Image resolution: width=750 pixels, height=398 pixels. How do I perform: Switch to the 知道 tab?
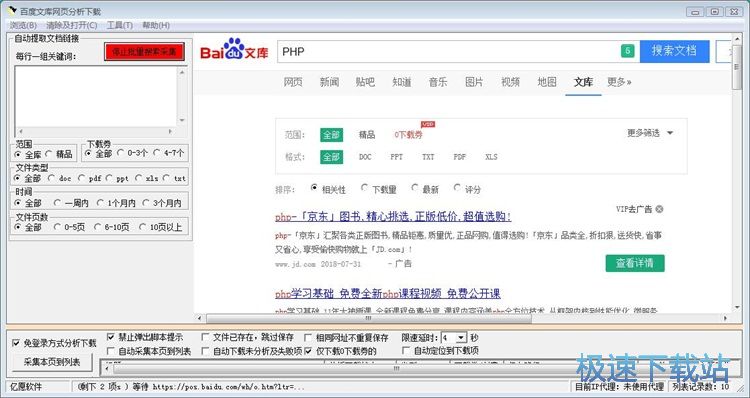401,82
